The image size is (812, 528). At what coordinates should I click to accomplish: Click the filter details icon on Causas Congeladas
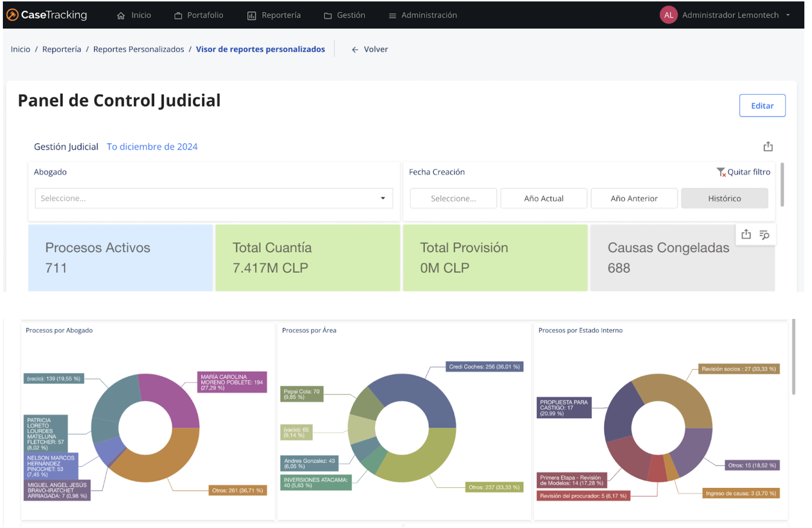click(764, 235)
